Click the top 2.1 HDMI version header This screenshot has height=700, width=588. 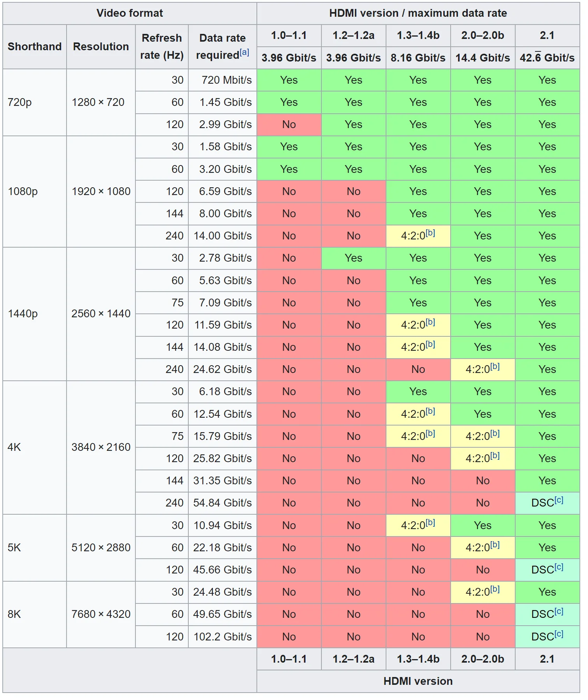coord(547,35)
